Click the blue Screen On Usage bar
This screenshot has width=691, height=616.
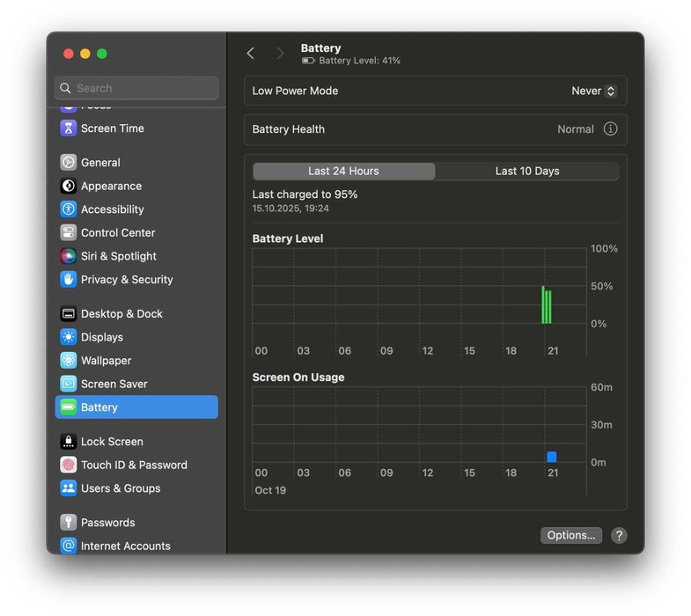551,457
